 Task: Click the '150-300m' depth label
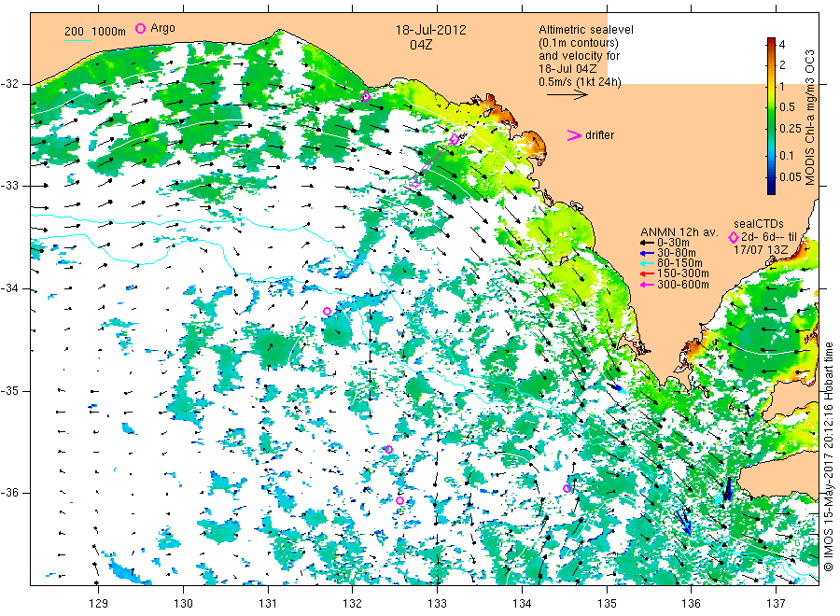click(x=683, y=273)
